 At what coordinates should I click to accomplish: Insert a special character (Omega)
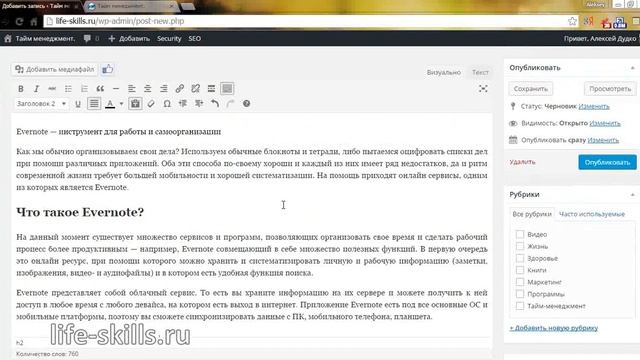[x=167, y=104]
